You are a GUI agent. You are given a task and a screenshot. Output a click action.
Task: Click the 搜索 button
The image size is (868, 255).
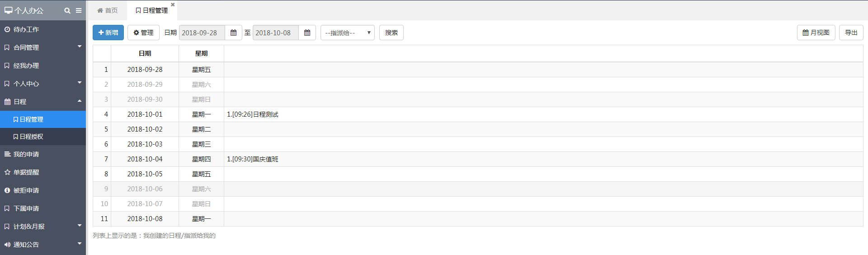392,33
